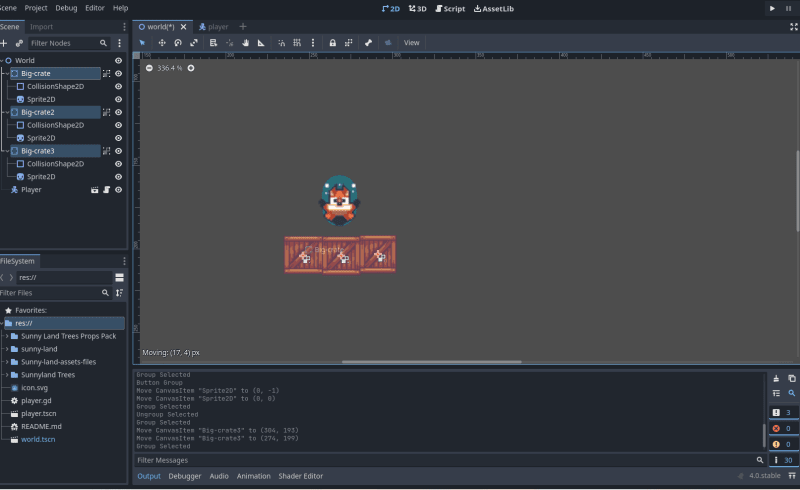Expand the Sunny-land-assets-files folder
800x490 pixels.
click(x=7, y=362)
